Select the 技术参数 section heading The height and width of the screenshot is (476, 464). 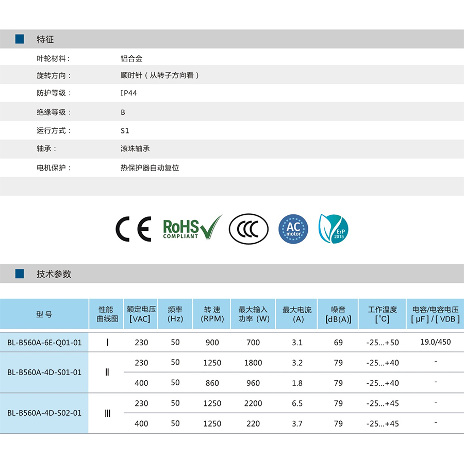click(54, 274)
